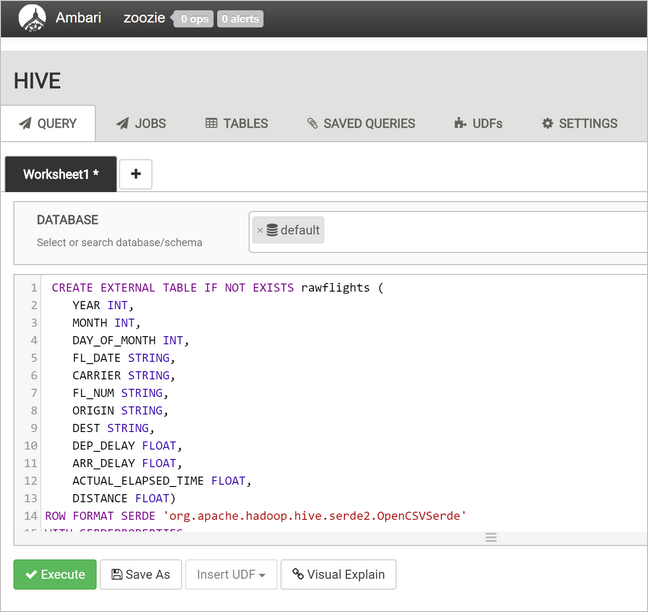Open the 0 alerts badge

coord(240,19)
